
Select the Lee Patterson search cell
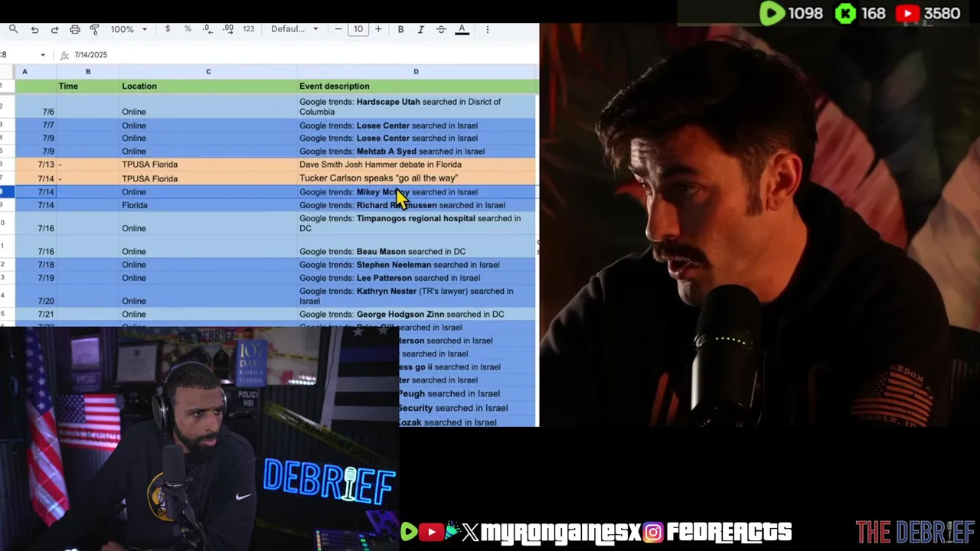tap(416, 278)
